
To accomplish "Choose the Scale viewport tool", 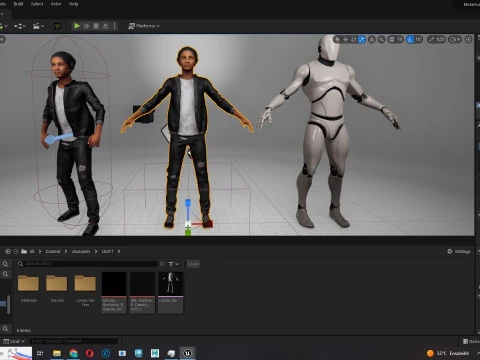I will click(x=362, y=40).
